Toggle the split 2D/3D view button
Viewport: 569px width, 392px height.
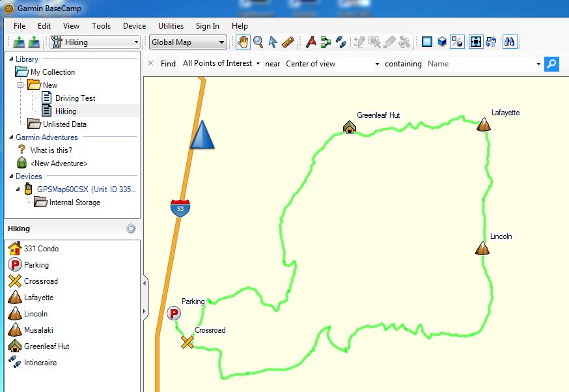pyautogui.click(x=457, y=42)
